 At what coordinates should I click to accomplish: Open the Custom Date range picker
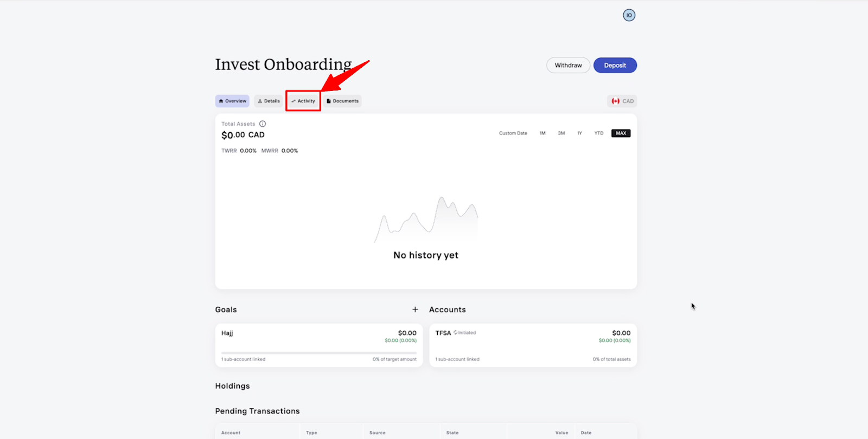[x=513, y=133]
